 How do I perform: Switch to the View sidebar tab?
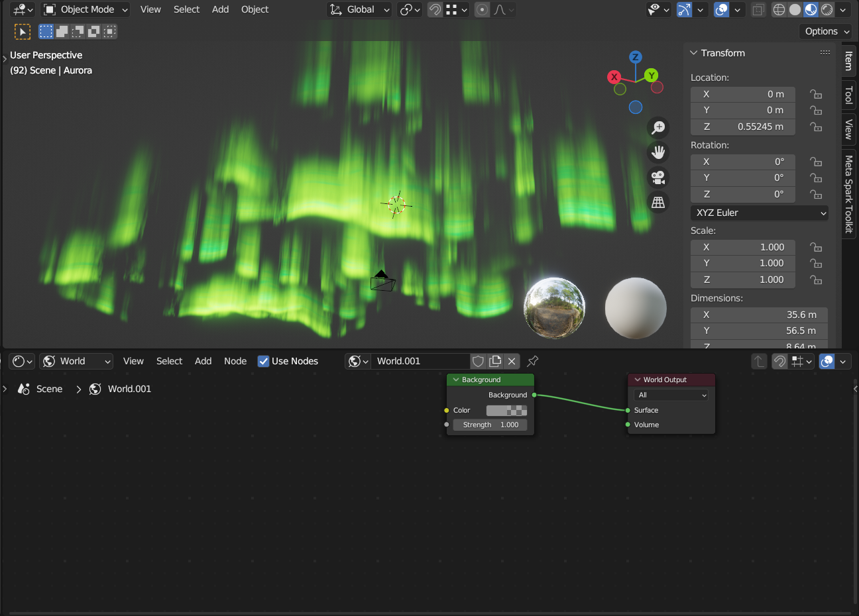[x=848, y=130]
